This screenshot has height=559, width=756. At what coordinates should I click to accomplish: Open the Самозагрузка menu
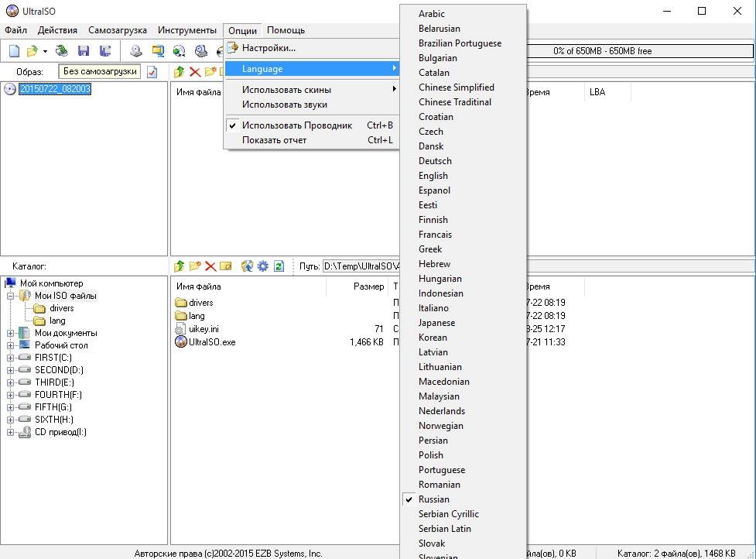point(117,30)
